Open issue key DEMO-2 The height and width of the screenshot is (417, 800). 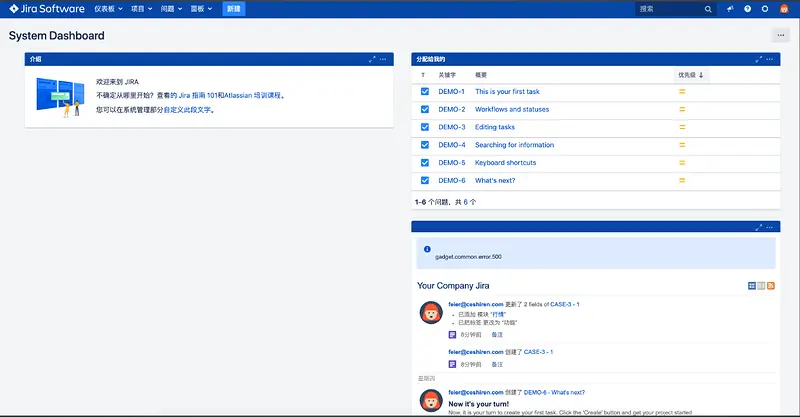point(452,109)
